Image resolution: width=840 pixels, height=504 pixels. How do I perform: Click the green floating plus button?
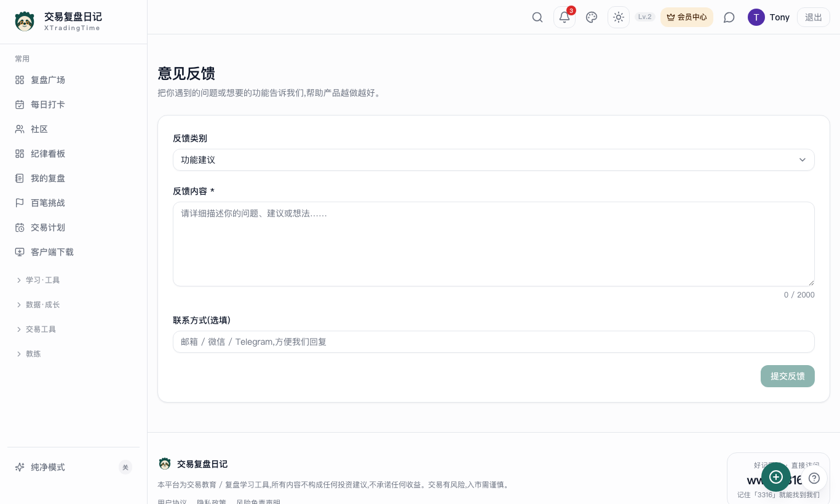pyautogui.click(x=776, y=477)
